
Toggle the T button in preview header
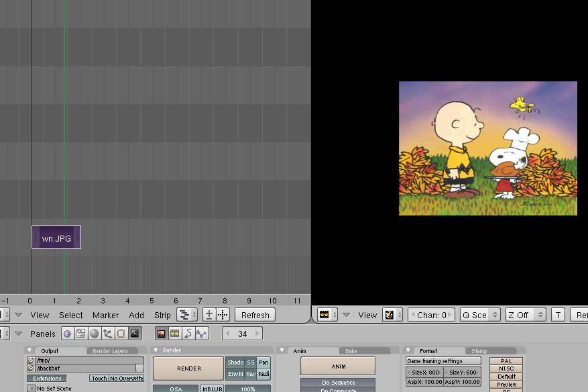pos(558,315)
